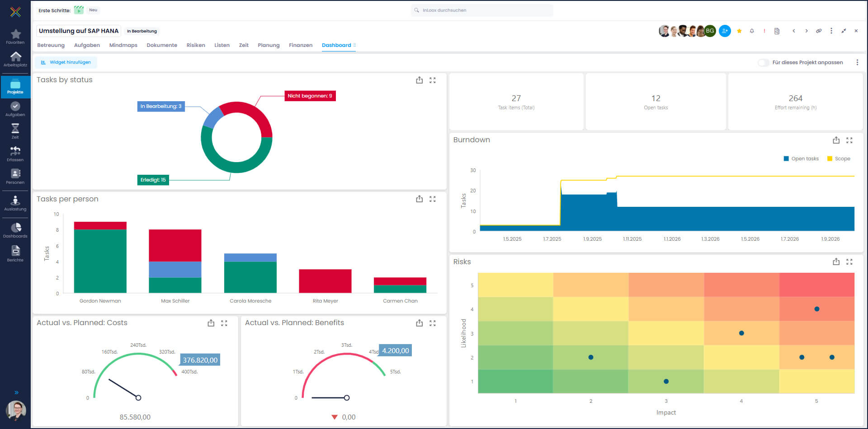
Task: Expand the sidebar with double chevron
Action: 16,392
